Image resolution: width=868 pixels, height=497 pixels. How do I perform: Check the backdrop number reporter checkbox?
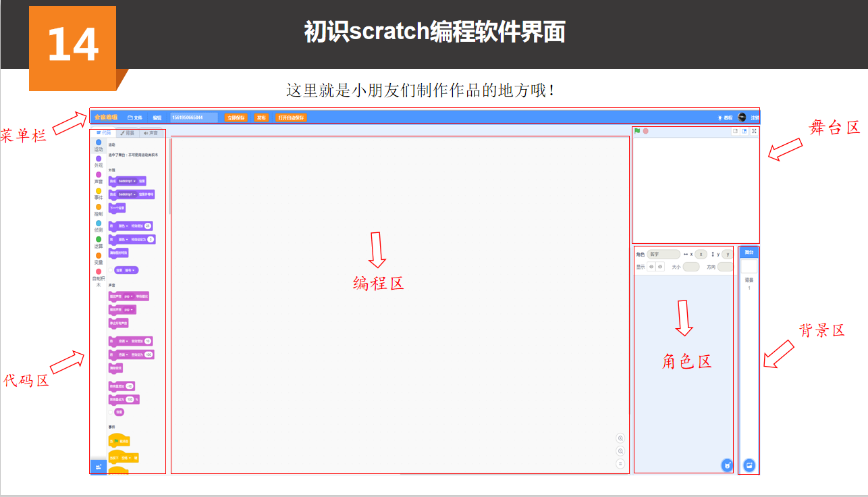[111, 270]
